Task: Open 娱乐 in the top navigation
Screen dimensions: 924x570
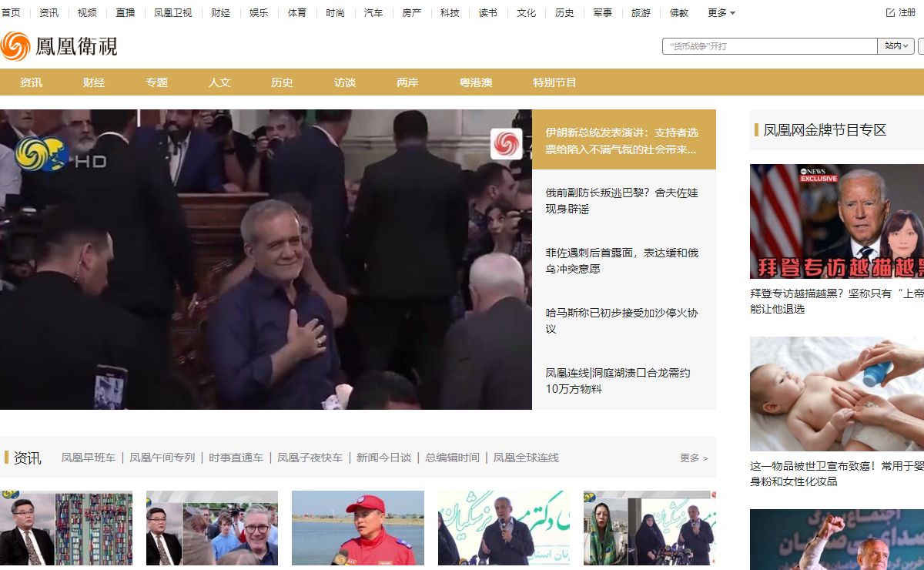Action: [x=259, y=12]
